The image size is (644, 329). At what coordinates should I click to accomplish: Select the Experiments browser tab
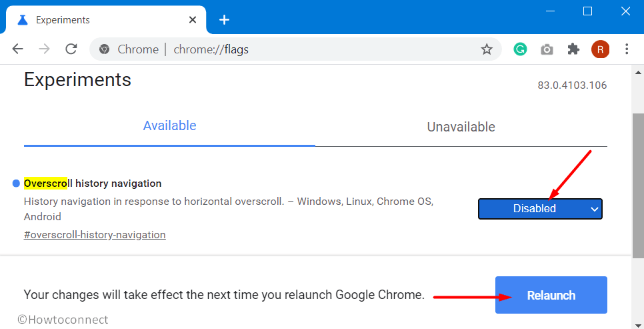(105, 20)
